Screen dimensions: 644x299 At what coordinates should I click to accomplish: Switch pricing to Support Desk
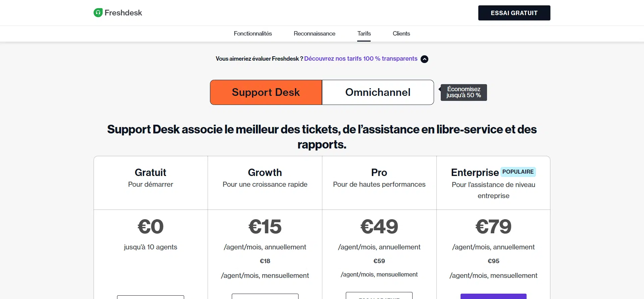(x=266, y=92)
